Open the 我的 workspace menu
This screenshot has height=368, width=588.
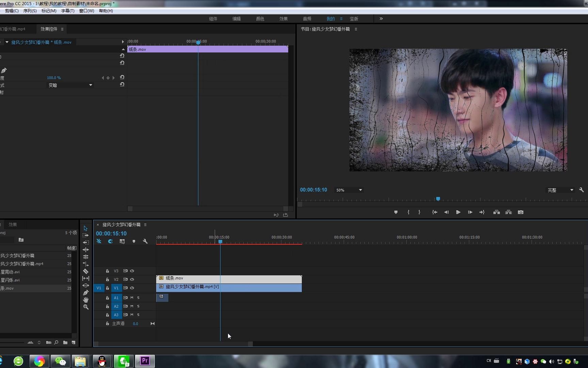click(341, 19)
